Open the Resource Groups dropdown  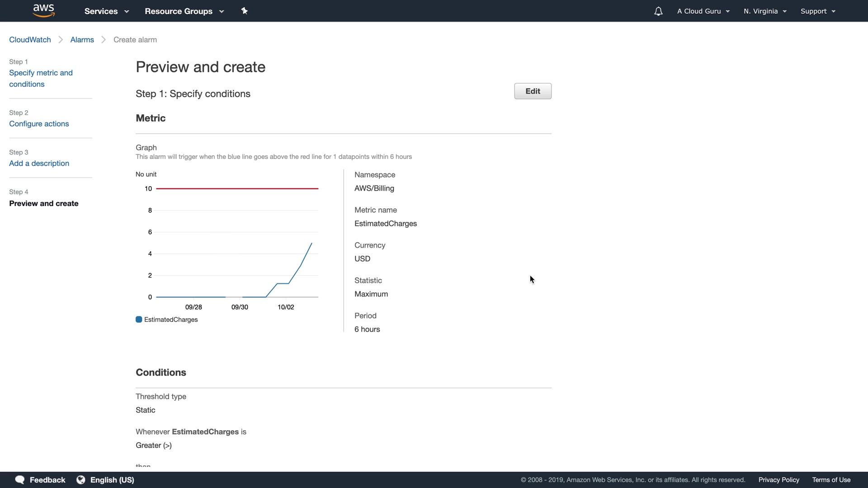pyautogui.click(x=184, y=11)
